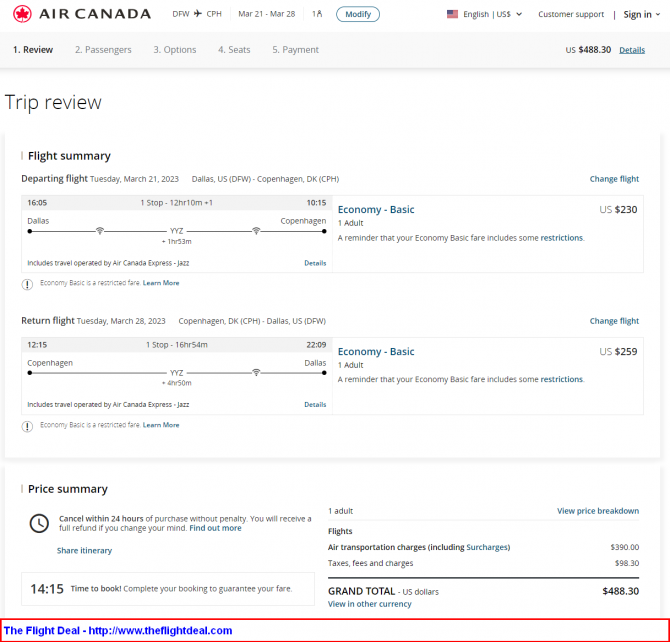Screen dimensions: 670x642
Task: Click Wi-Fi icon near Copenhagen on departing flight
Action: (x=256, y=231)
